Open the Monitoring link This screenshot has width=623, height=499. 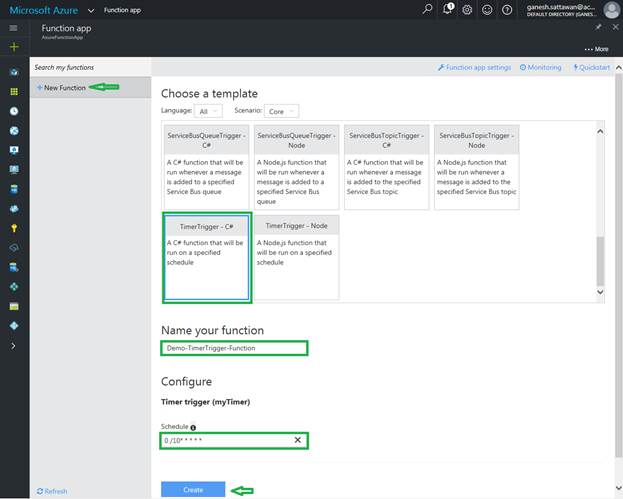(x=540, y=67)
